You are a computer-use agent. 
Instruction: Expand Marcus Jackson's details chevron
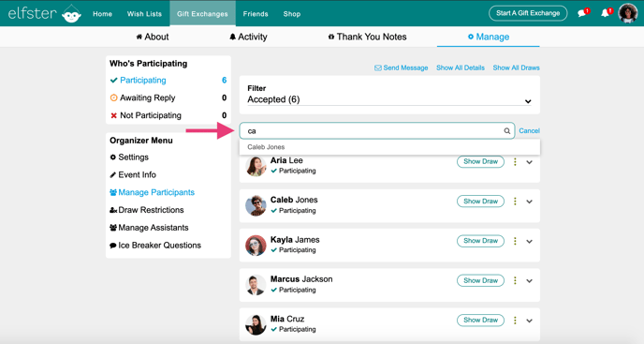pos(530,281)
